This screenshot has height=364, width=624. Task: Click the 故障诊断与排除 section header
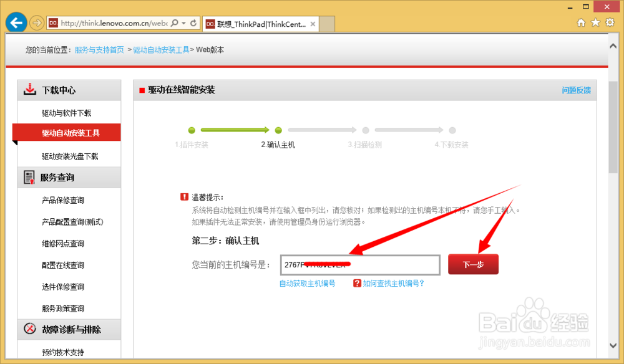tap(69, 330)
